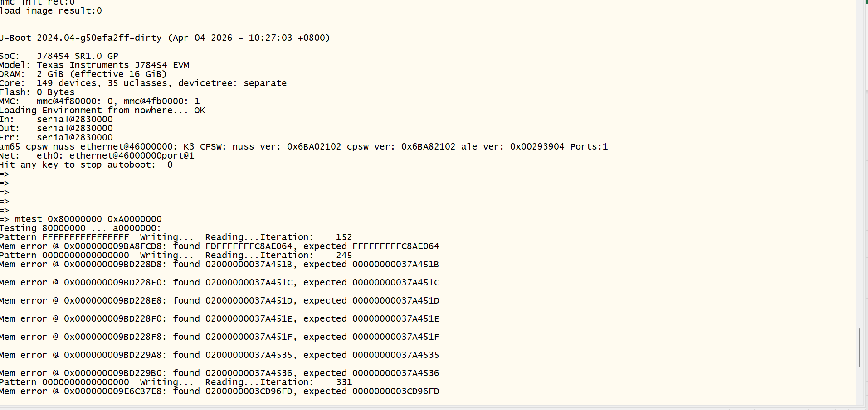Viewport: 868px width, 410px height.
Task: Click the Mem error at 0x9BD228E0 line
Action: pos(219,282)
